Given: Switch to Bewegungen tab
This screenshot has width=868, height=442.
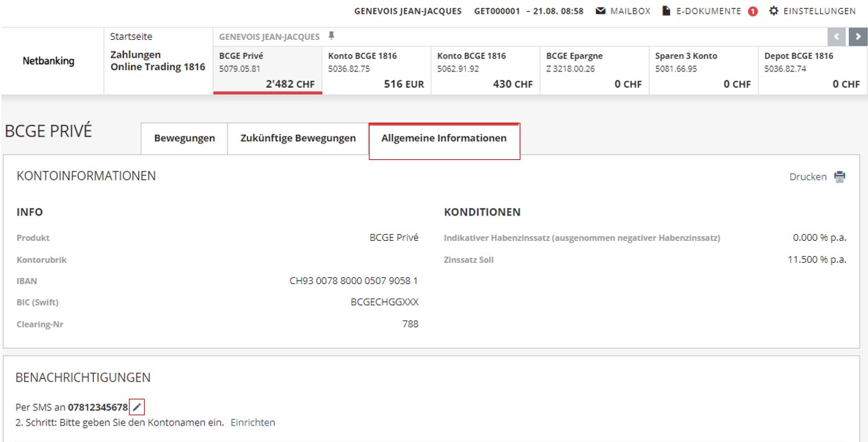Looking at the screenshot, I should pyautogui.click(x=184, y=138).
